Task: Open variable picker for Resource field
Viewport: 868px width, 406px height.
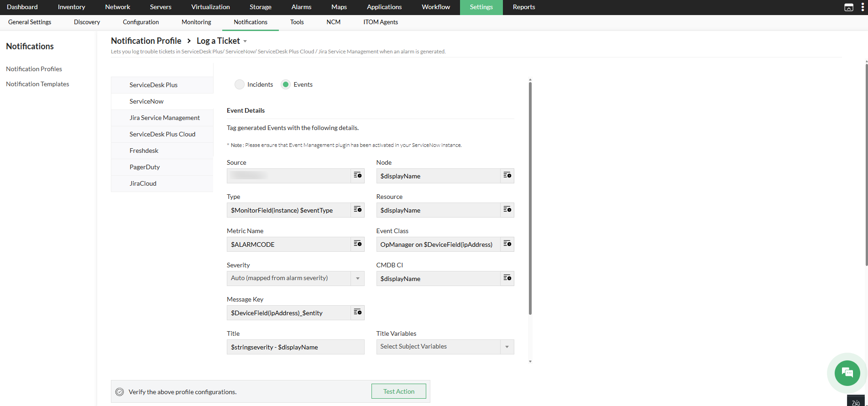Action: click(507, 210)
